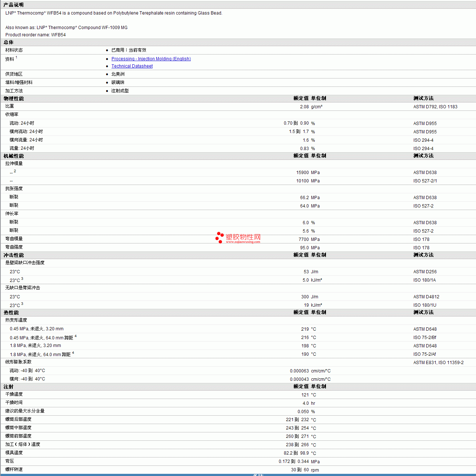Click the 注射成型 processing method value
The height and width of the screenshot is (476, 476).
click(x=120, y=91)
